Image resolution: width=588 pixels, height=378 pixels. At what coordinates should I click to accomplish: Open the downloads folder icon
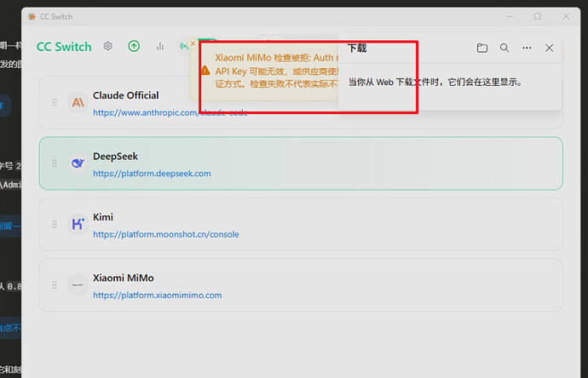pos(482,48)
